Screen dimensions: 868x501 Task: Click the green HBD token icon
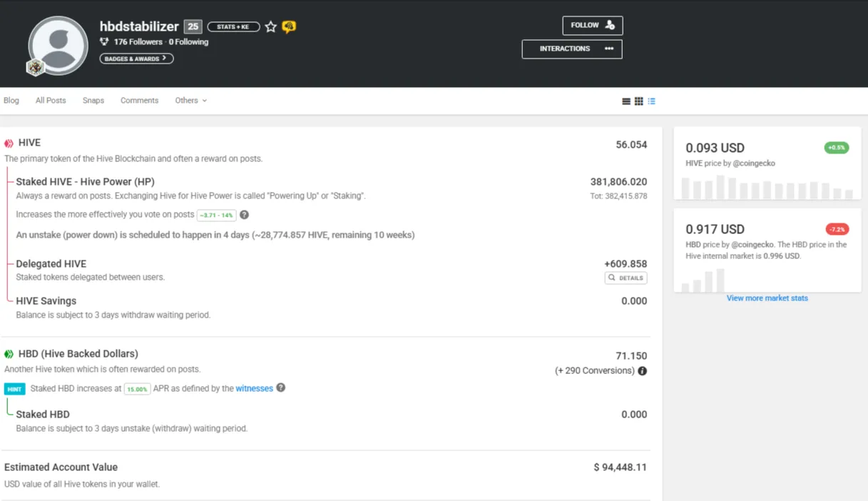click(x=9, y=354)
